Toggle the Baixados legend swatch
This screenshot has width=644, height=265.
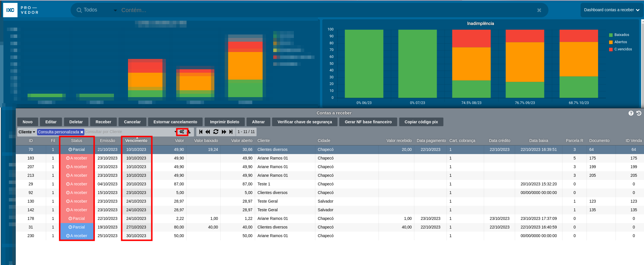coord(611,35)
